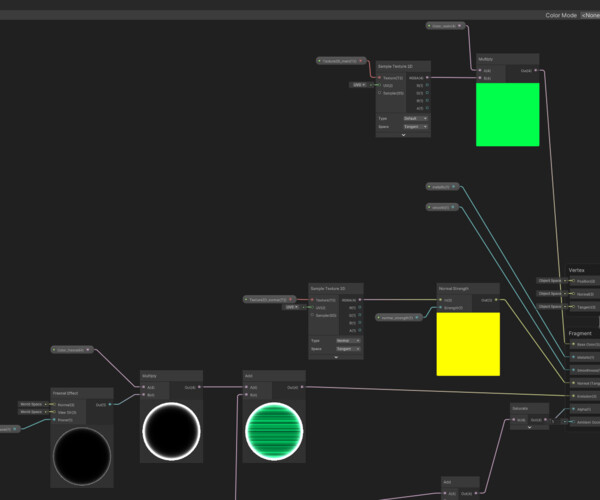Click the Fresnel Effect Normal input port

(x=54, y=404)
